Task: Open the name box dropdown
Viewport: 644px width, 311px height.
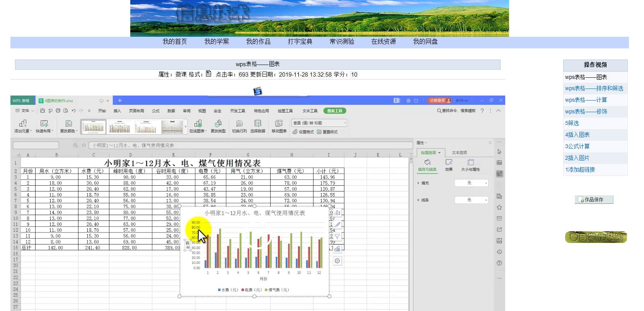Action: click(x=57, y=145)
